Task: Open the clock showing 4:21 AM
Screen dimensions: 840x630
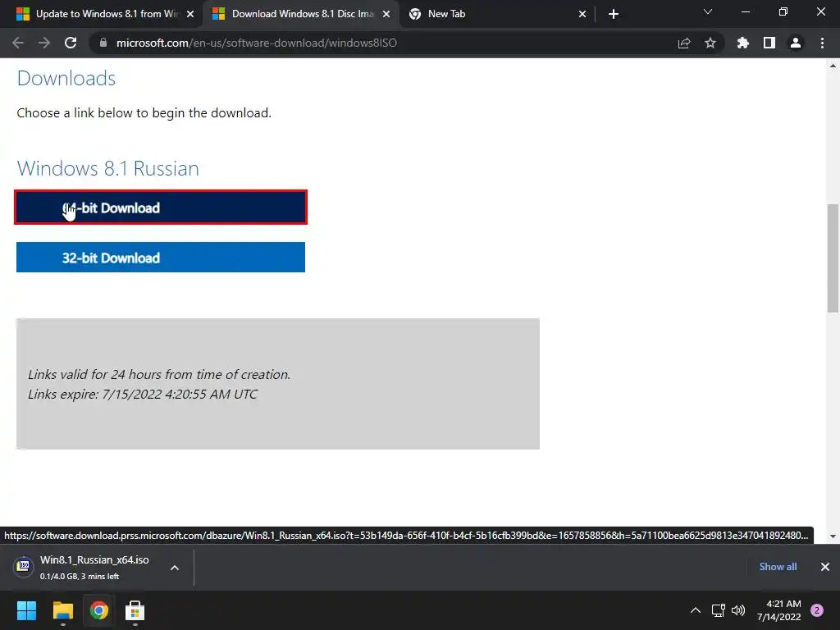Action: pyautogui.click(x=778, y=610)
